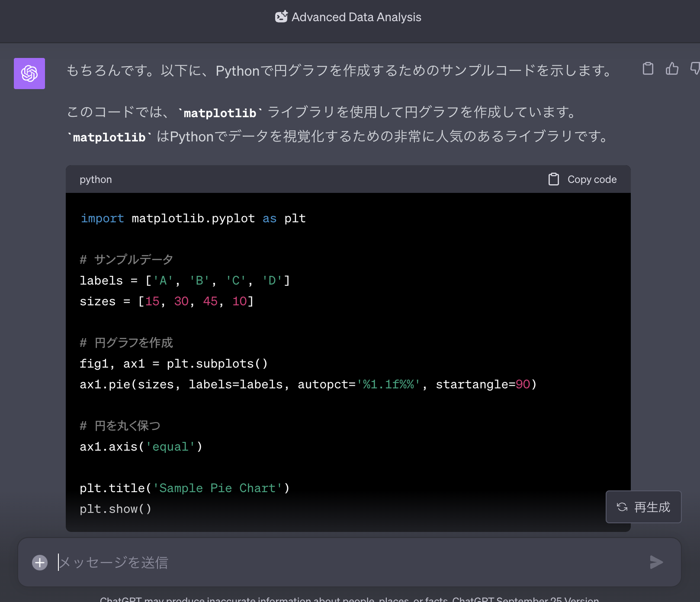Image resolution: width=700 pixels, height=602 pixels.
Task: Click the clipboard icon beside Copy code
Action: pos(554,179)
